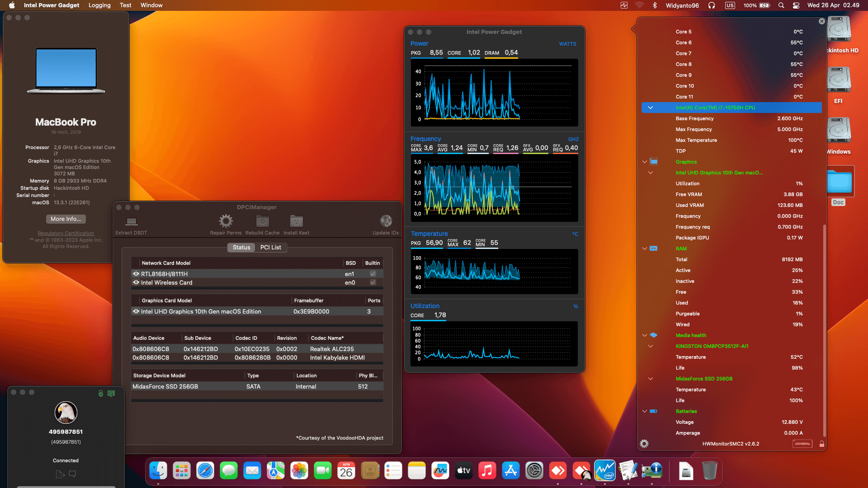Close the HWMonitorSMC2 popover
This screenshot has height=488, width=868.
point(822,21)
